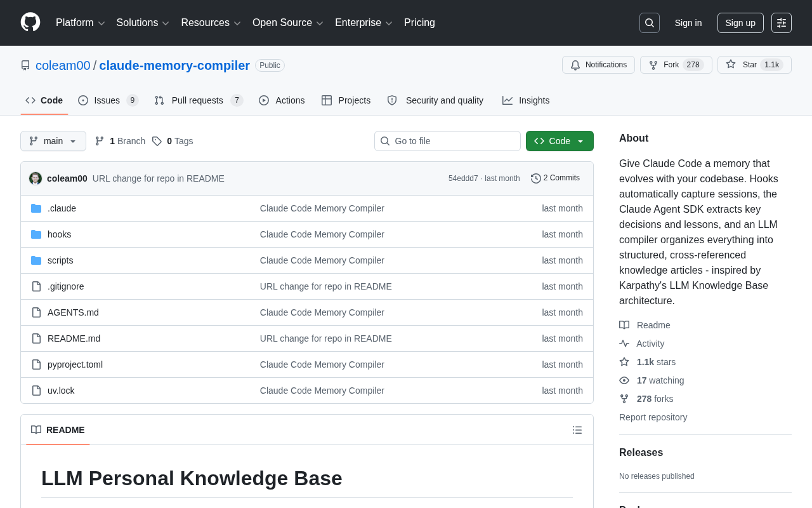This screenshot has height=508, width=812.
Task: Click the .claude folder icon
Action: [36, 208]
